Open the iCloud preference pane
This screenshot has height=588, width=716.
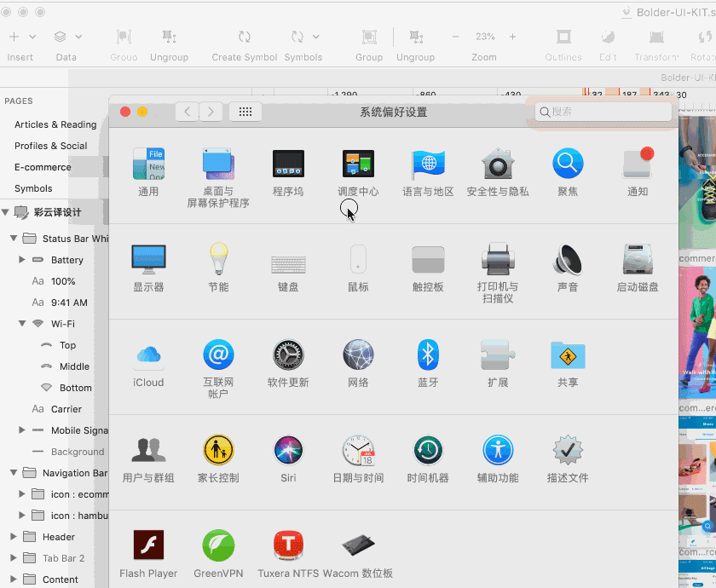148,355
